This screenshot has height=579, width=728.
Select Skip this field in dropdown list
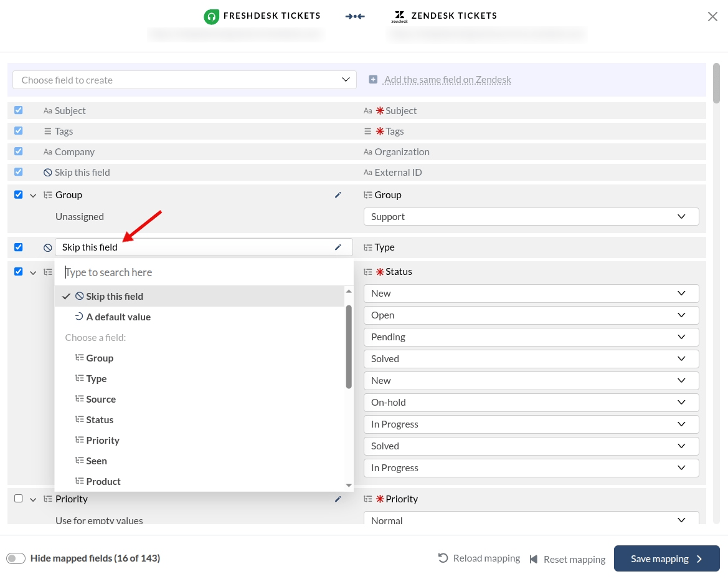[199, 297]
